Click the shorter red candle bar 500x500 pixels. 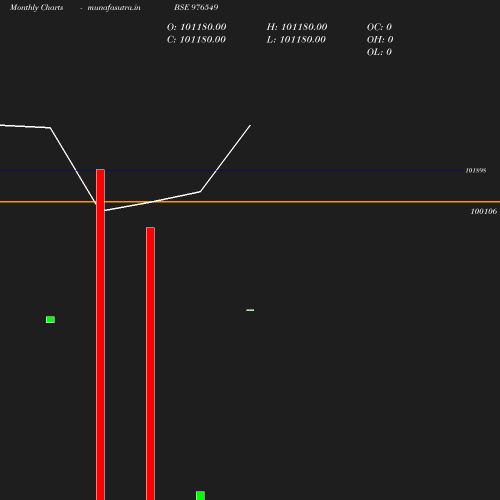point(150,363)
